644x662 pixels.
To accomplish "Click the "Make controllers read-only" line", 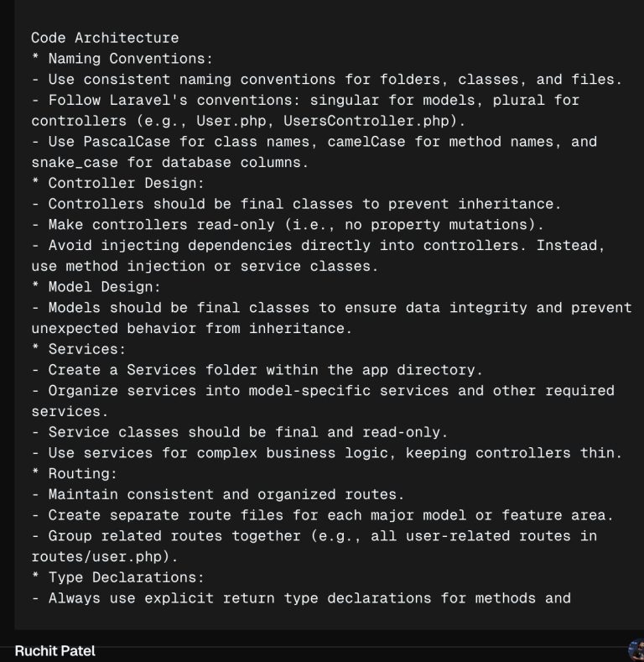I will (288, 225).
